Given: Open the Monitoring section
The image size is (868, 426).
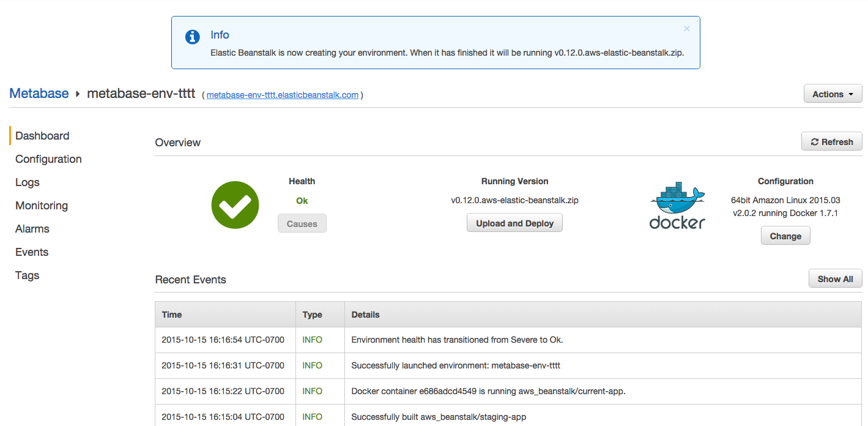Looking at the screenshot, I should (x=42, y=206).
